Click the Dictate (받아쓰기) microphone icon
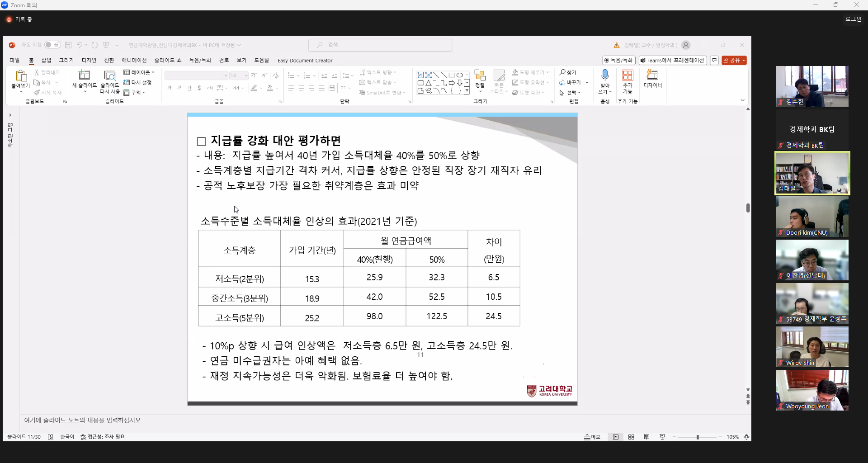 tap(605, 75)
